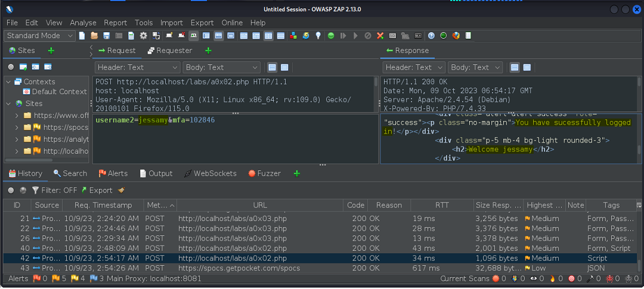
Task: Open Request Body: Text dropdown
Action: tap(221, 67)
